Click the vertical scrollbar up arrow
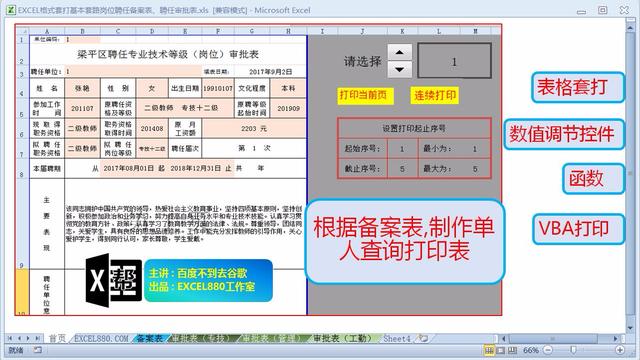The width and height of the screenshot is (640, 360). (x=631, y=27)
